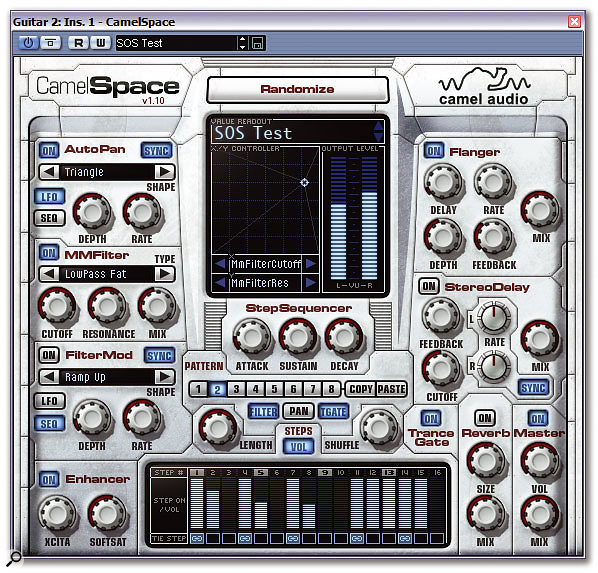Click the Randomize button

297,89
